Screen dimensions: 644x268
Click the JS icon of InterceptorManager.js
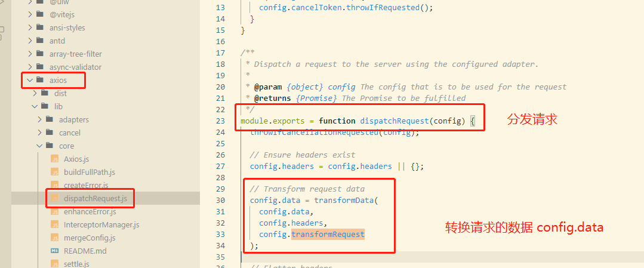click(x=55, y=225)
